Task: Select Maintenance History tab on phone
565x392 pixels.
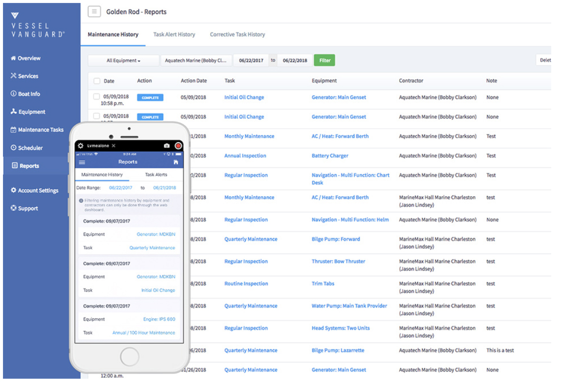Action: coord(102,175)
